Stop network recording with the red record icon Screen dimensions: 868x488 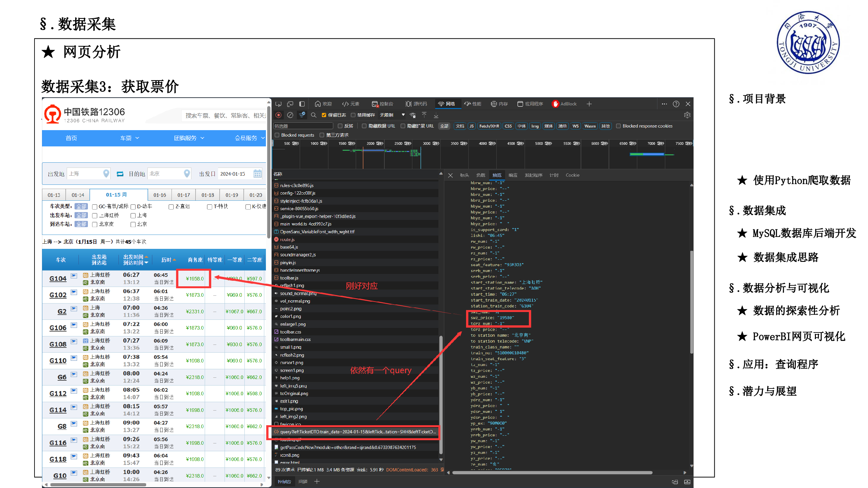click(x=279, y=115)
